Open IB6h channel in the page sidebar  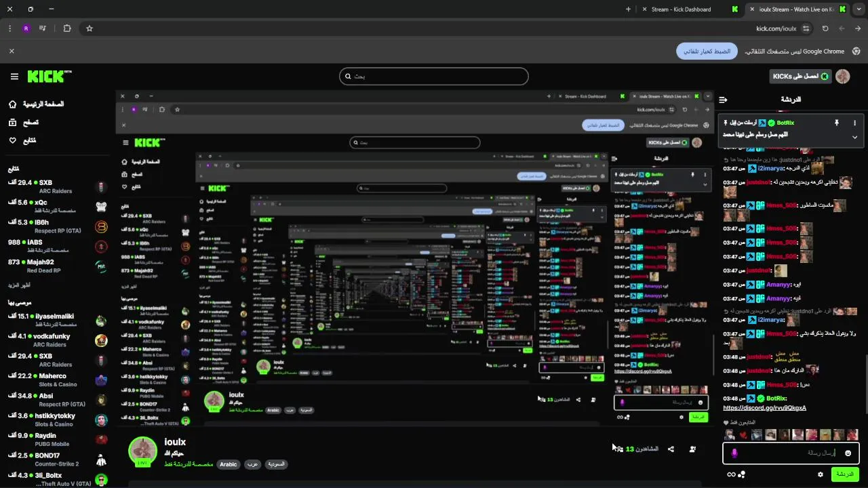point(58,226)
